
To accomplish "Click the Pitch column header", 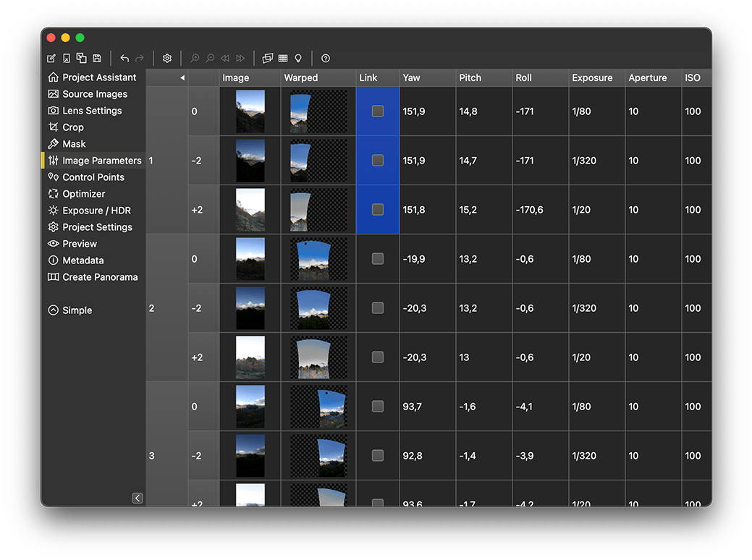I will point(484,77).
